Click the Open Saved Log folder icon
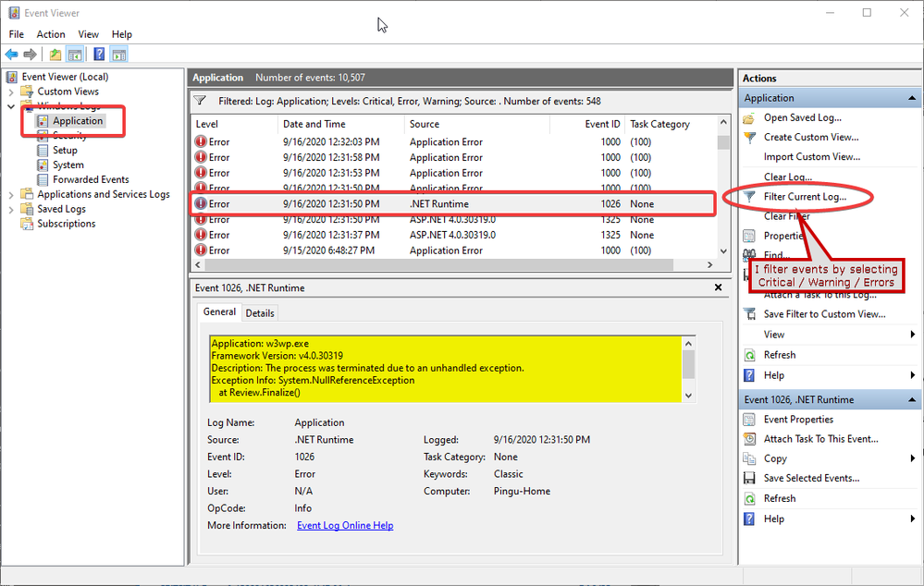Viewport: 924px width, 586px height. tap(750, 117)
